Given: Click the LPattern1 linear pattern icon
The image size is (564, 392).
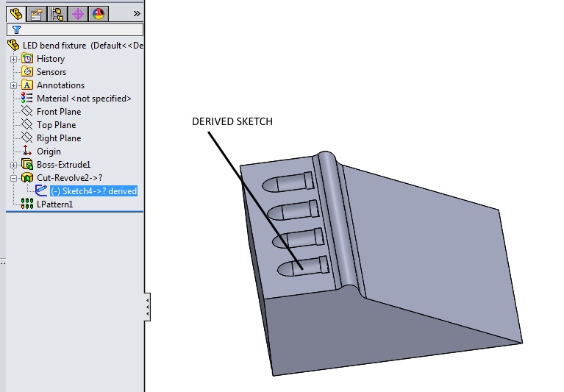Looking at the screenshot, I should click(27, 204).
